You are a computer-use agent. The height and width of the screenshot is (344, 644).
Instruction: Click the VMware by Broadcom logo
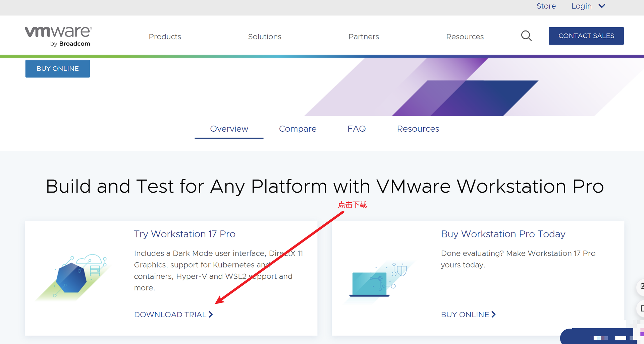[x=58, y=36]
